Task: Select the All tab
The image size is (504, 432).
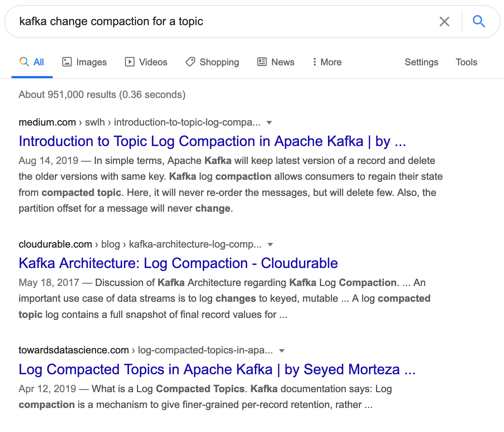Action: [x=32, y=62]
